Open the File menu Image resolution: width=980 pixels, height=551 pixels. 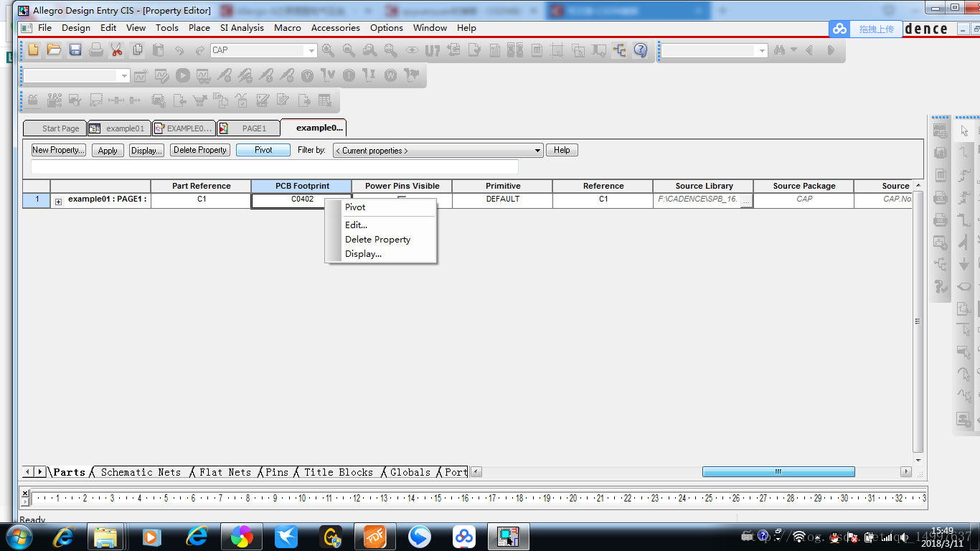44,28
